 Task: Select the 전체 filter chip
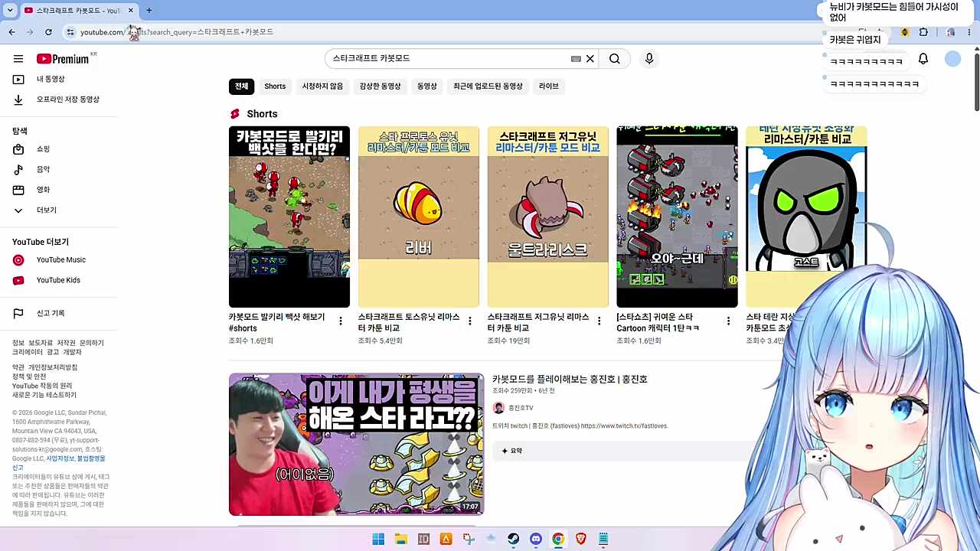click(x=241, y=86)
